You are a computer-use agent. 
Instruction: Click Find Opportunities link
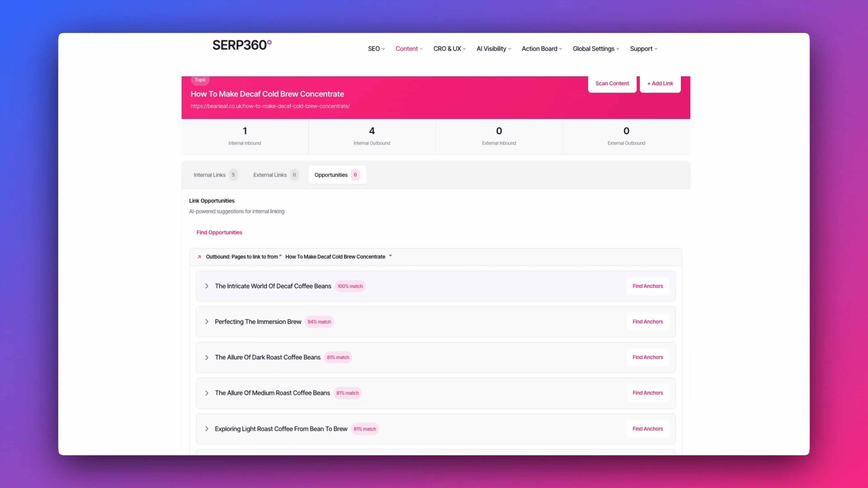[x=219, y=233]
